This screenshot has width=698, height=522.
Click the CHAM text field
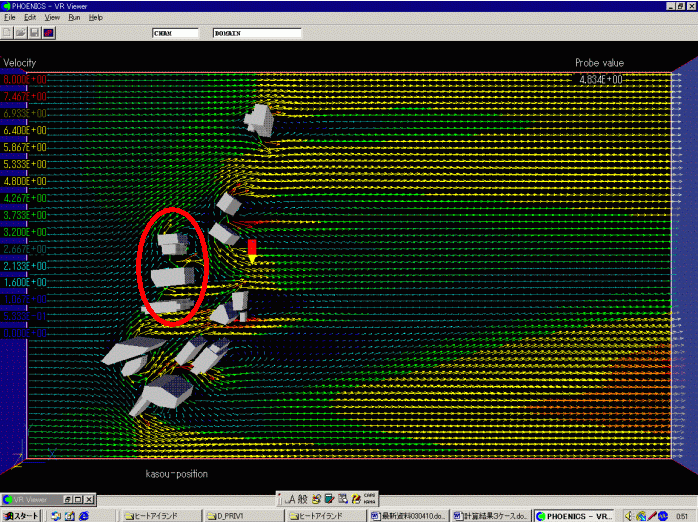(x=178, y=33)
